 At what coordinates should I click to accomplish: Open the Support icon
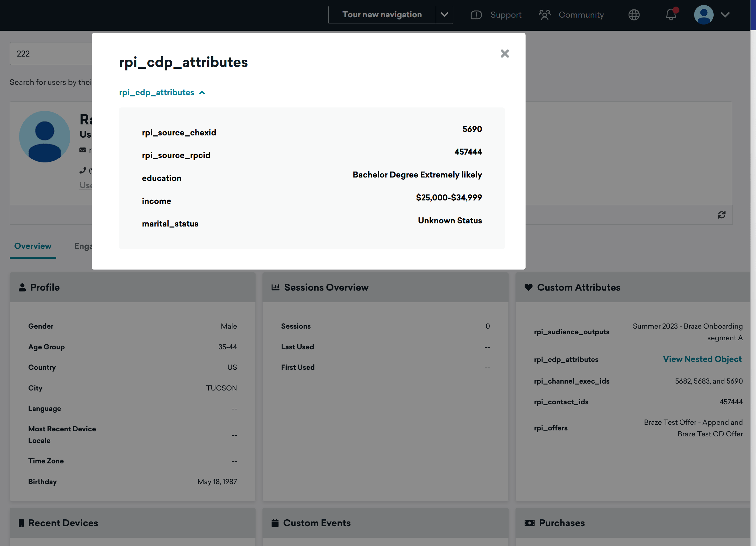click(x=476, y=15)
